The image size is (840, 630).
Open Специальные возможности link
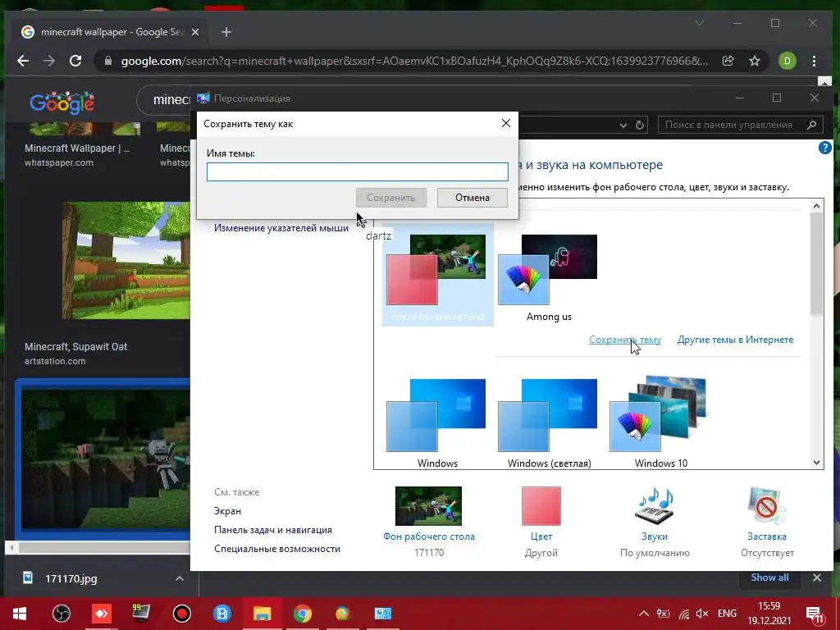pos(277,549)
